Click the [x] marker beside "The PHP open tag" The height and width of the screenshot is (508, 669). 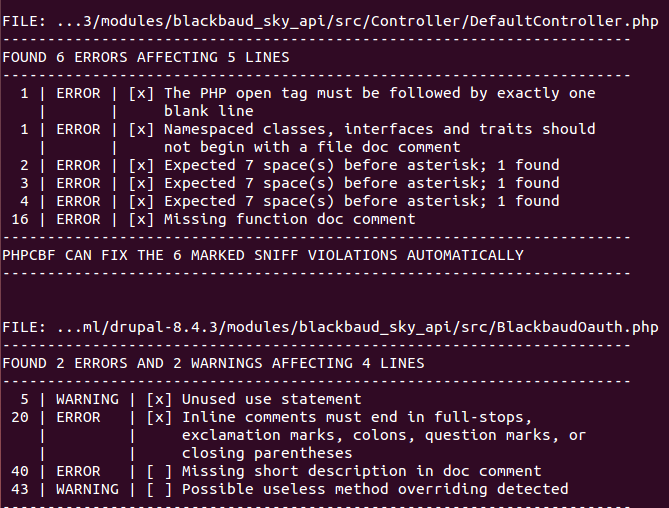pyautogui.click(x=141, y=93)
